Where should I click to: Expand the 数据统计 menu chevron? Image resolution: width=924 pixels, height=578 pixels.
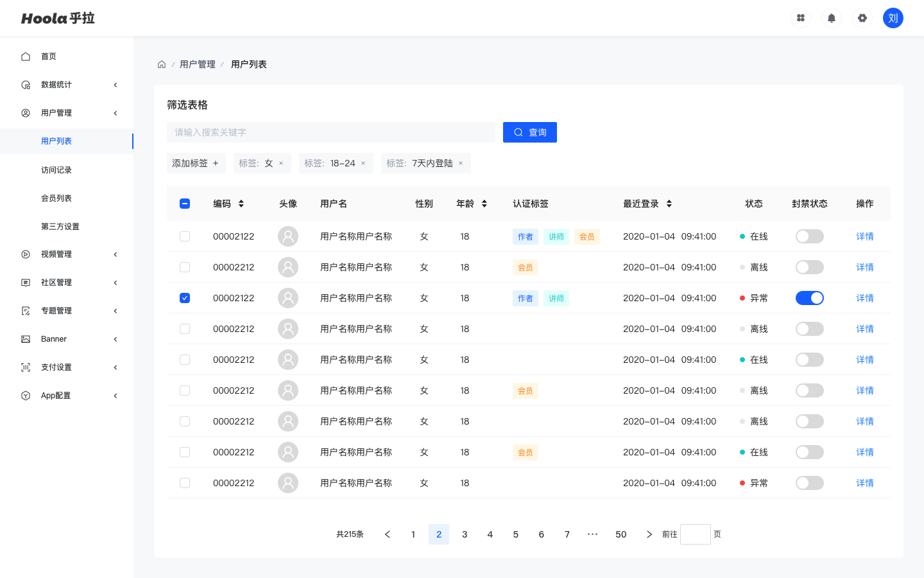point(116,85)
